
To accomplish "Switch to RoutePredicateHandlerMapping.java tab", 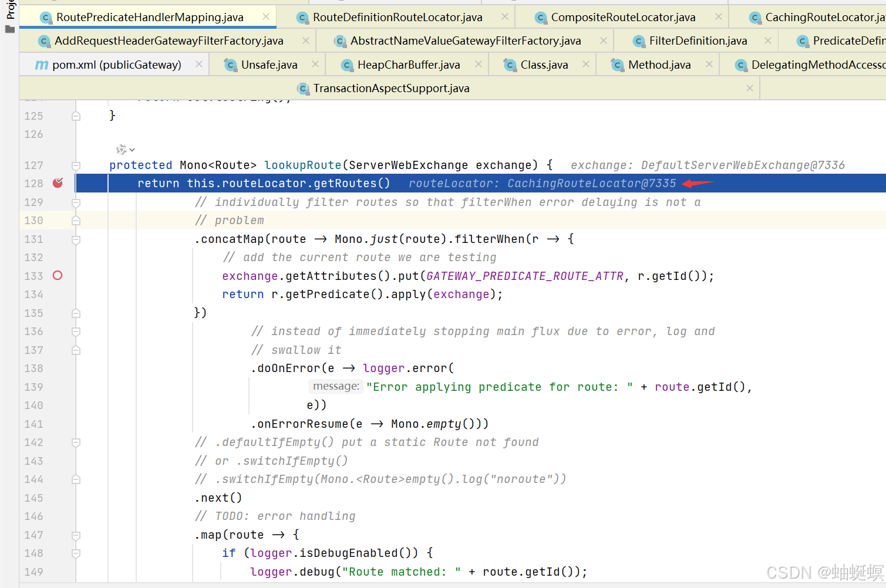I will coord(149,17).
